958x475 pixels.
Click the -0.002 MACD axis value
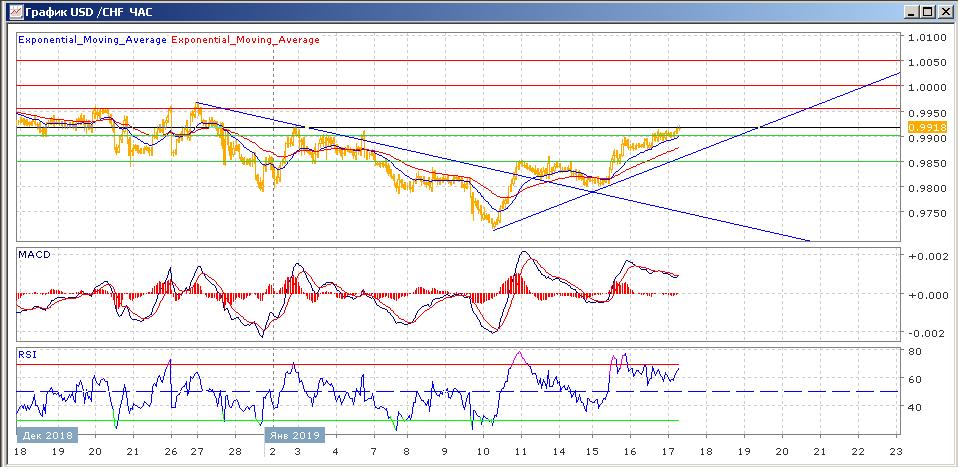926,334
